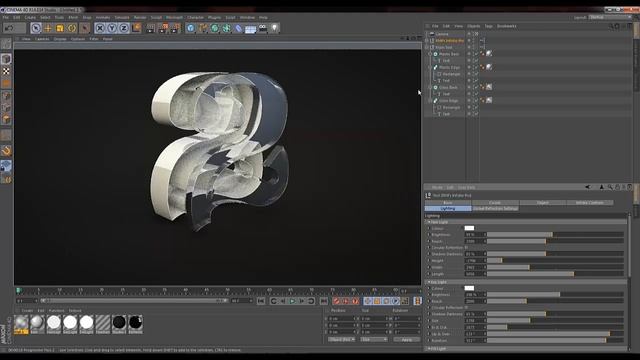This screenshot has width=640, height=360.
Task: Go to start of animation button
Action: [x=261, y=301]
